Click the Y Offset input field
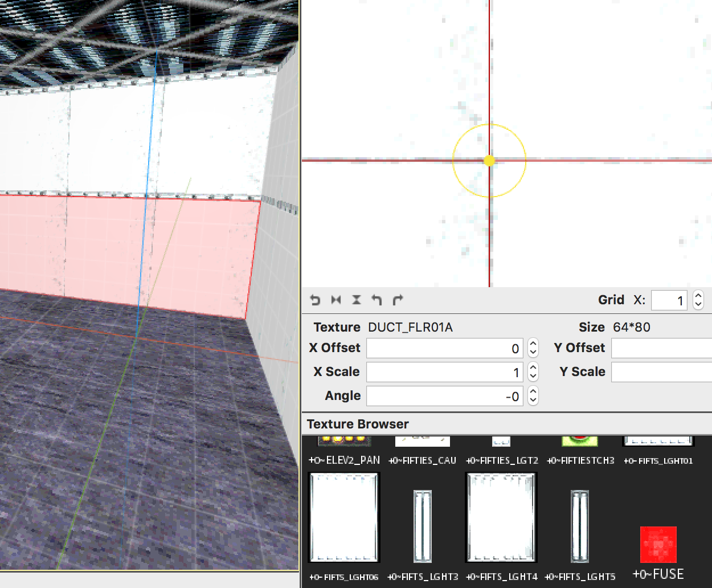712x588 pixels. [662, 348]
